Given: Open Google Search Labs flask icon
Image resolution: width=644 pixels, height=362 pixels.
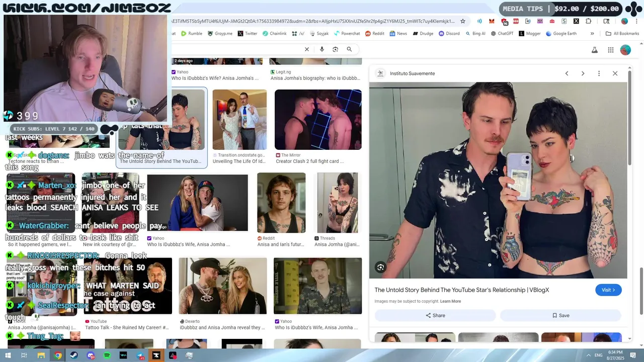Looking at the screenshot, I should [594, 50].
